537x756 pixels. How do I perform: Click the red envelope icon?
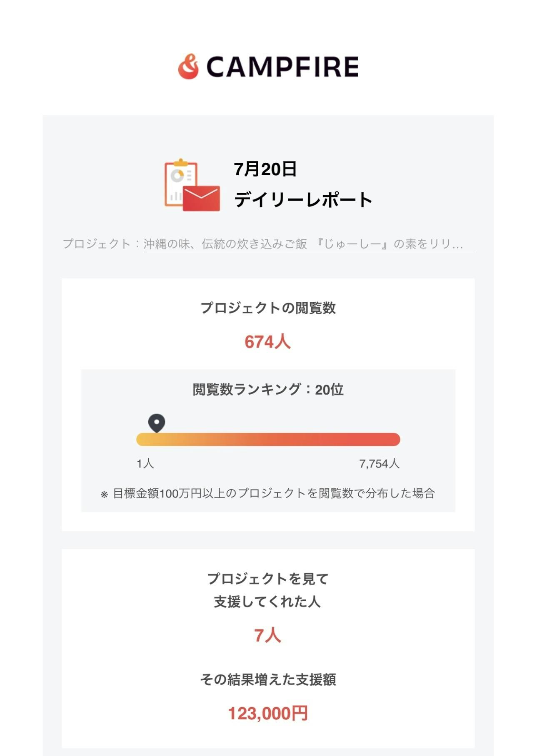(x=201, y=198)
